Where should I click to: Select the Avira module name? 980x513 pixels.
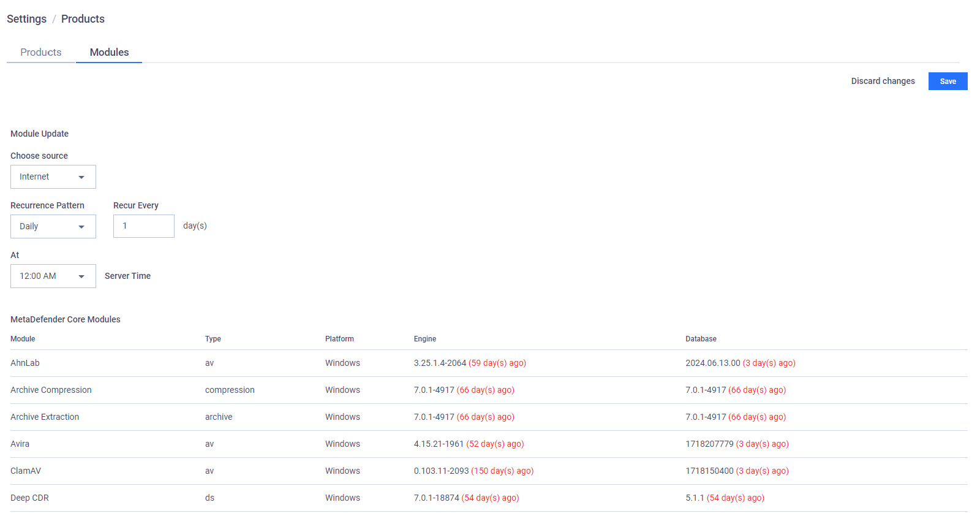(20, 444)
